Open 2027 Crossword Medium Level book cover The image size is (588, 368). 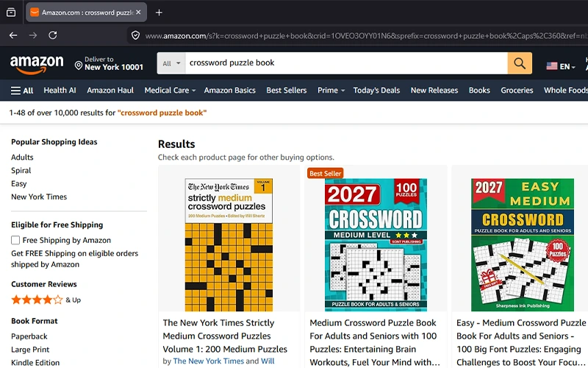[376, 245]
